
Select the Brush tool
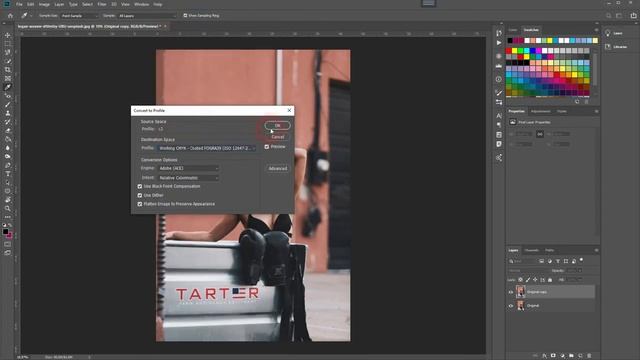pos(7,104)
